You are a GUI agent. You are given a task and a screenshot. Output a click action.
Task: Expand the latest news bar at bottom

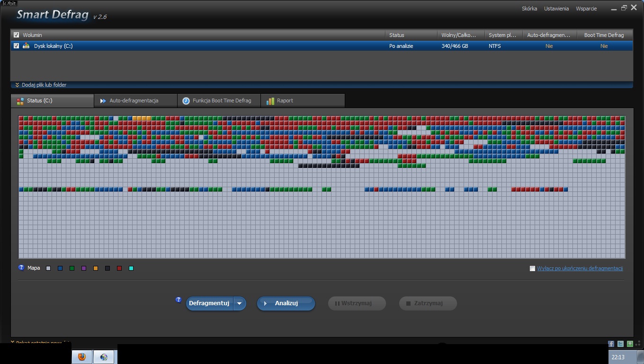41,343
